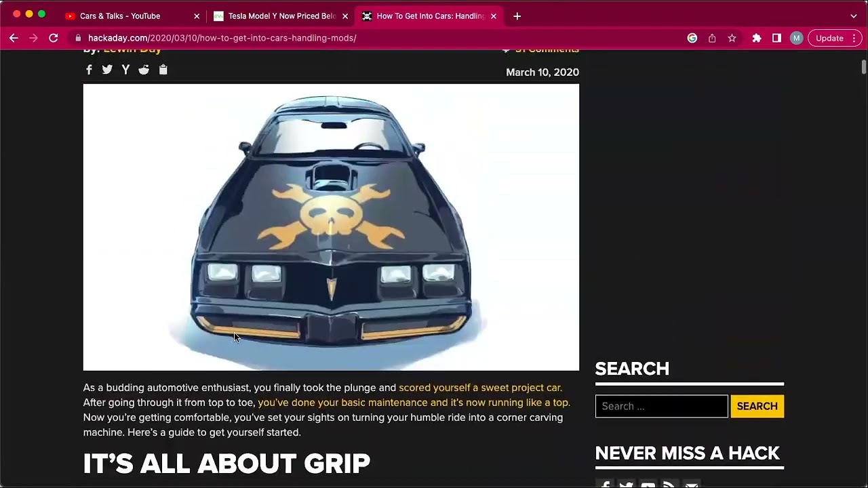Click the yellow SEARCH button
The width and height of the screenshot is (868, 488).
pos(757,406)
